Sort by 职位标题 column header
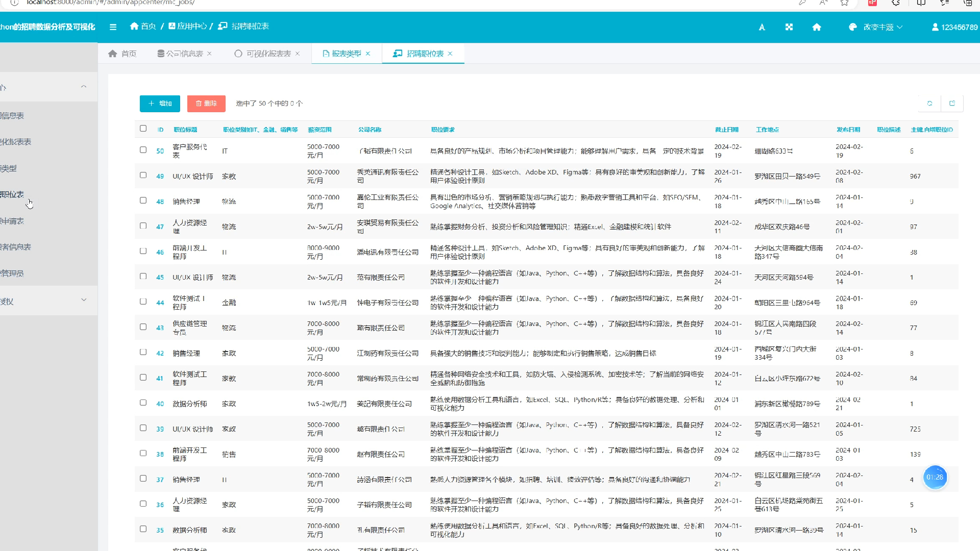 tap(185, 130)
